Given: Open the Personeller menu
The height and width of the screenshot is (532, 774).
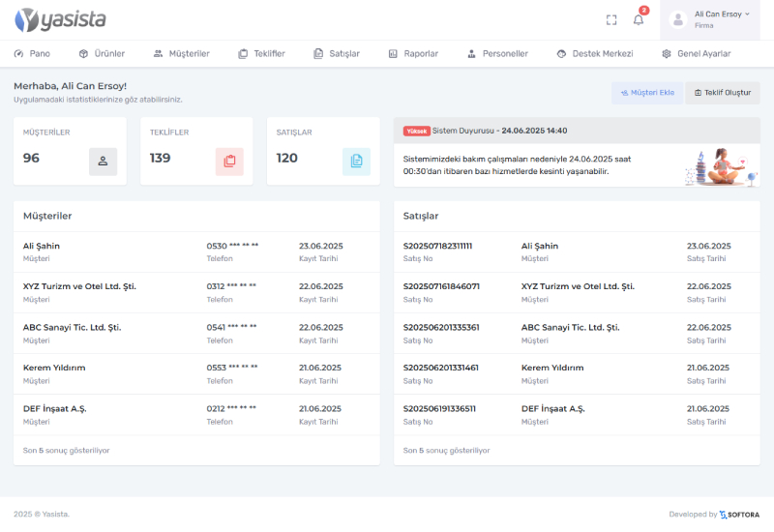Looking at the screenshot, I should pos(497,54).
